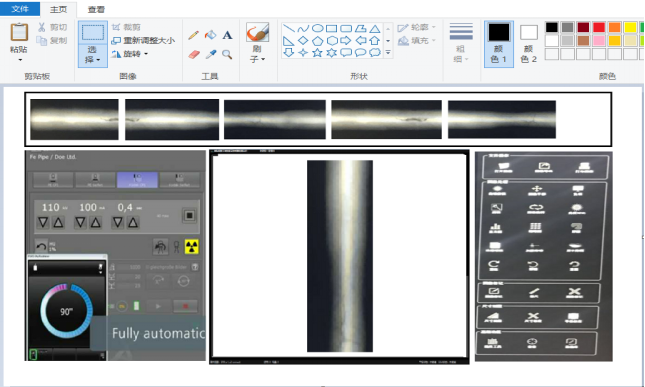The width and height of the screenshot is (645, 387).
Task: Open the 轮廓 (Outline) dropdown
Action: (x=416, y=28)
